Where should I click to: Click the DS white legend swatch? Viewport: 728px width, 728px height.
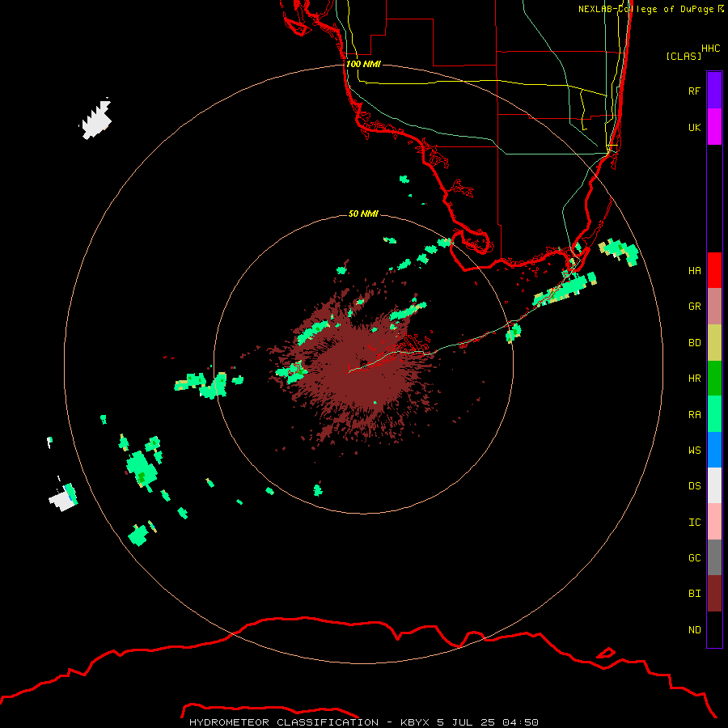714,485
